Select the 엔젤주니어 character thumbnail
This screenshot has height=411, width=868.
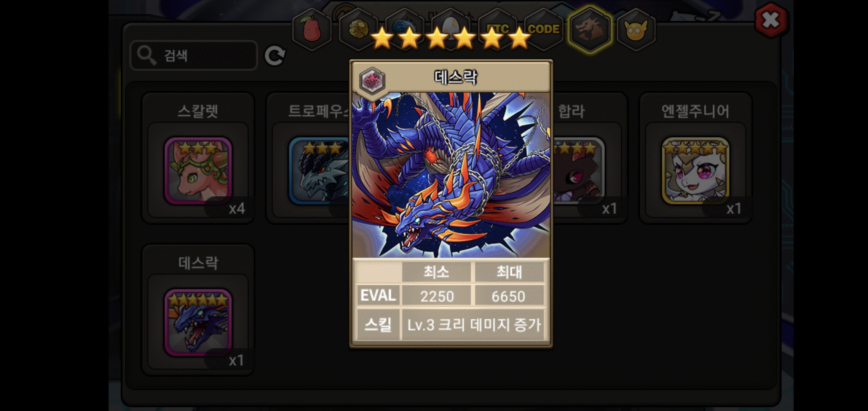[x=696, y=171]
